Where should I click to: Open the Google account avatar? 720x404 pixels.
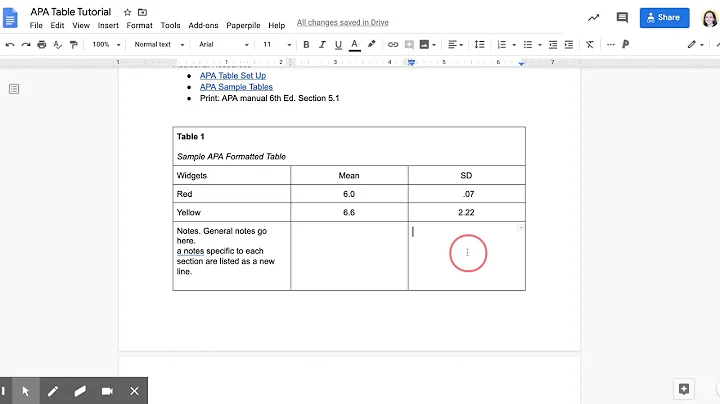point(709,18)
